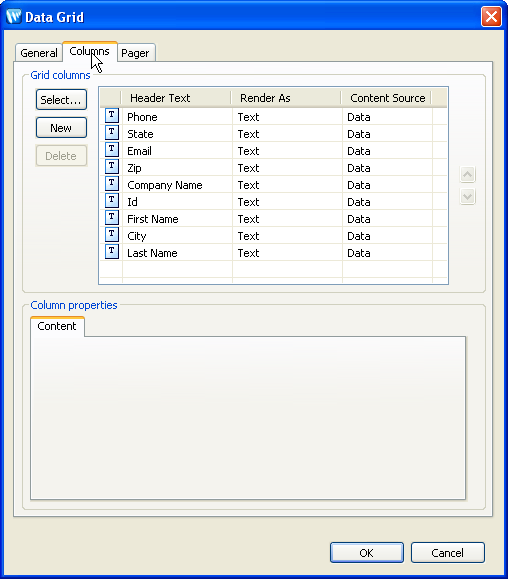Select Company Name row's text icon
Image resolution: width=508 pixels, height=579 pixels.
[x=111, y=184]
